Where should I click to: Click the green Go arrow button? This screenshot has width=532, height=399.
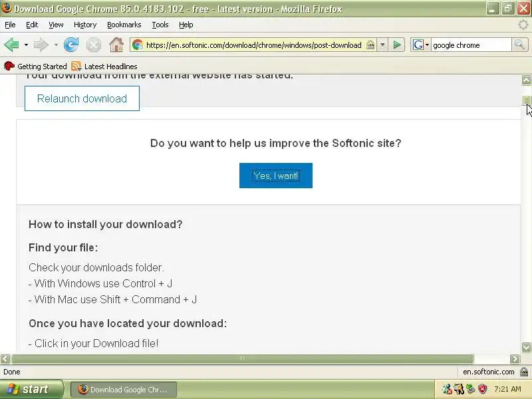pos(396,45)
